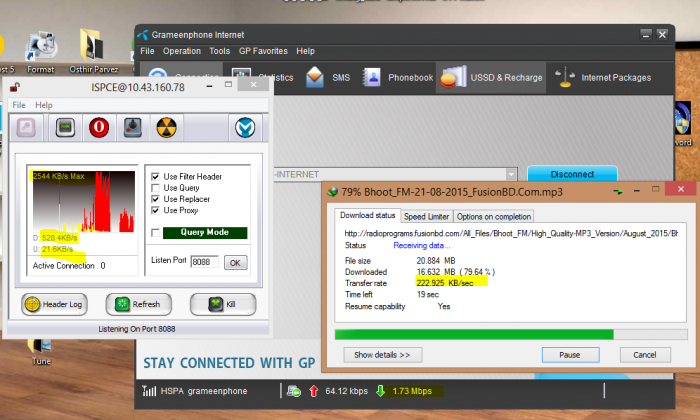Select the Download status tab
The image size is (700, 420).
click(x=367, y=215)
